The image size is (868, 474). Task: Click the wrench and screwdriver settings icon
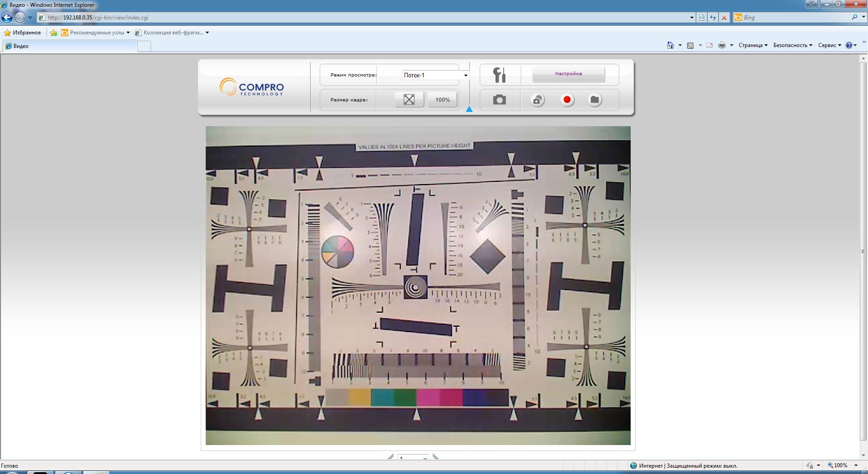click(499, 75)
